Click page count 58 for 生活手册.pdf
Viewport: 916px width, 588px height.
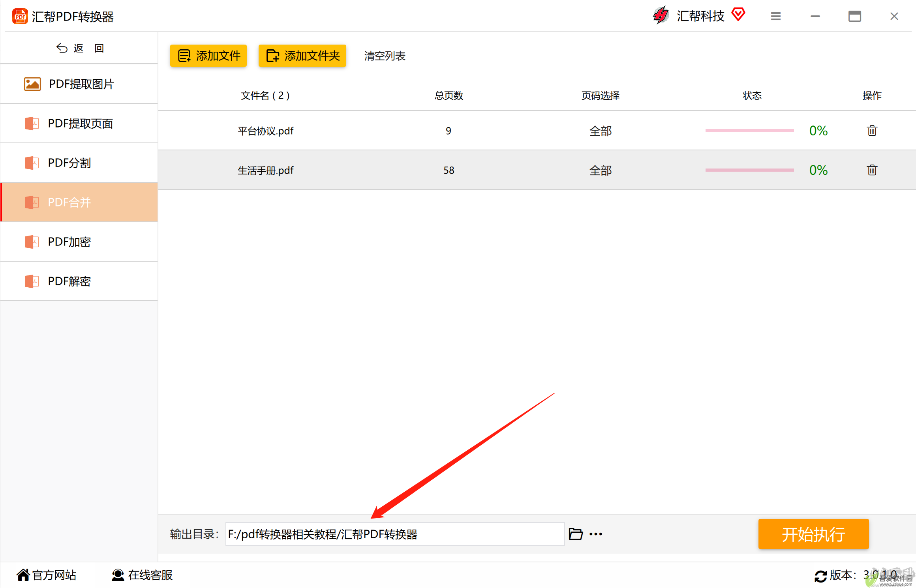449,170
